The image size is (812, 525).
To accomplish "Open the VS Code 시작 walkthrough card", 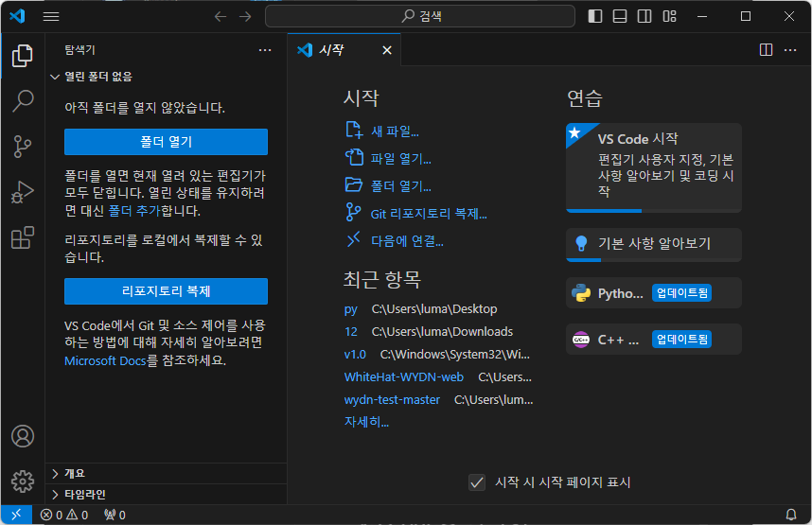I will point(654,167).
